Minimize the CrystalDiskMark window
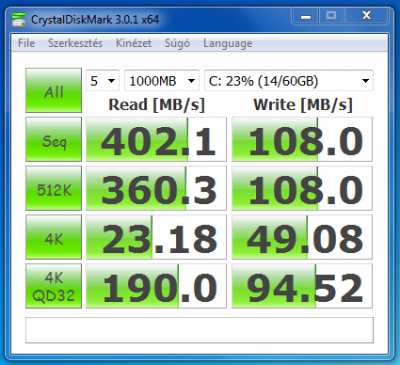This screenshot has width=400, height=365. (x=306, y=16)
